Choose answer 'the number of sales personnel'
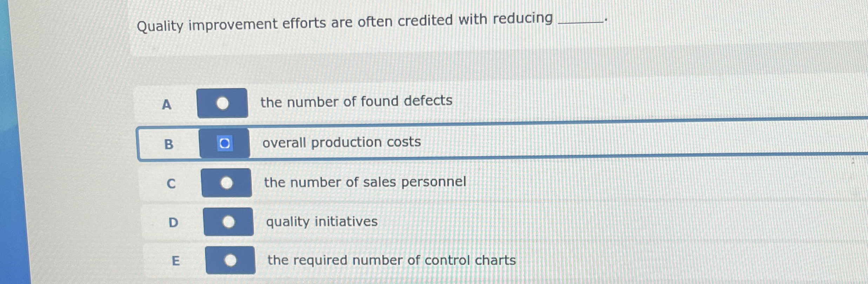This screenshot has height=284, width=868. 365,181
